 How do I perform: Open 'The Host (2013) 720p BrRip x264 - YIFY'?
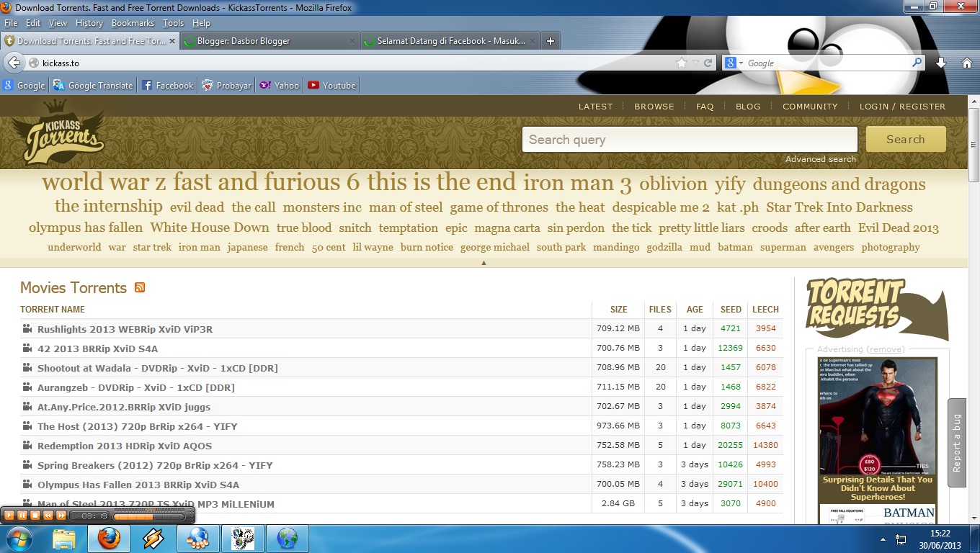pyautogui.click(x=137, y=426)
